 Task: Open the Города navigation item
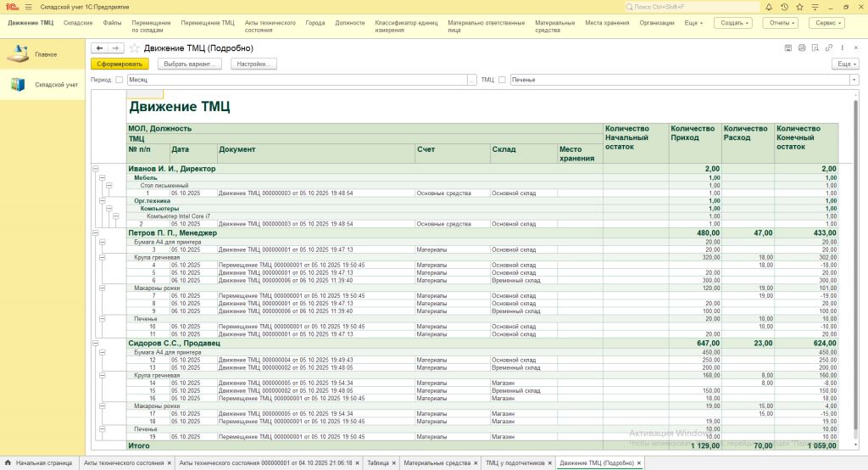tap(315, 23)
